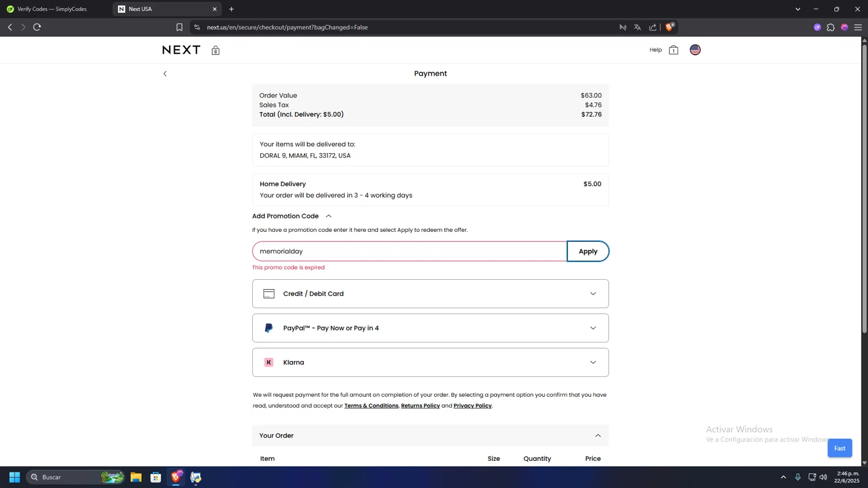868x488 pixels.
Task: Open the browser main menu
Action: (x=858, y=27)
